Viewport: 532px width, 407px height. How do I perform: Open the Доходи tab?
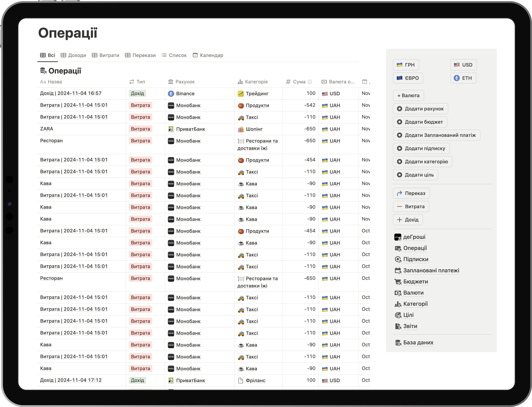73,55
